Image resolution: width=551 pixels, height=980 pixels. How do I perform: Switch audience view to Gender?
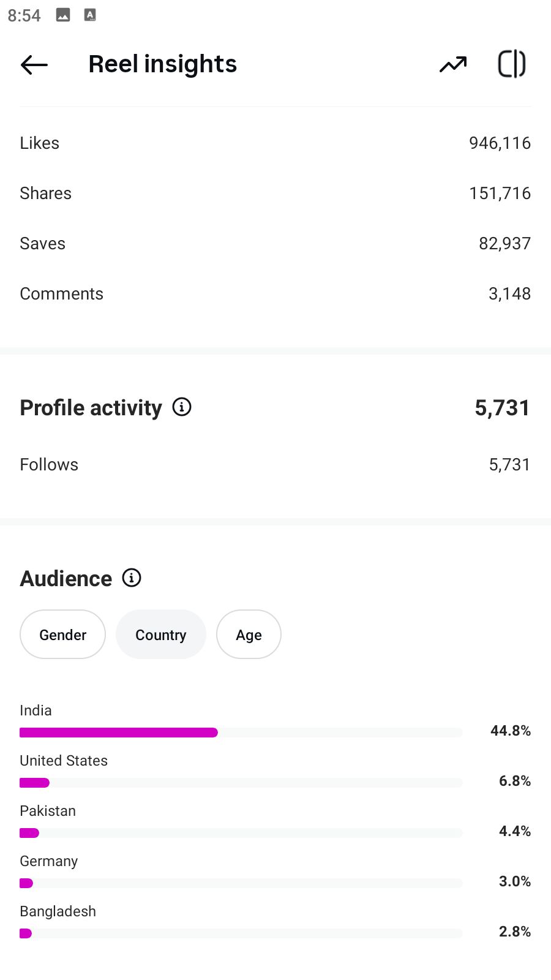62,635
